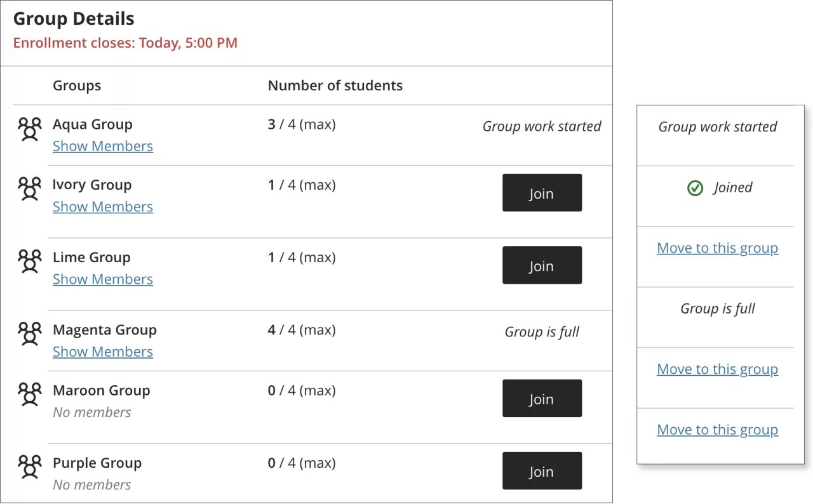Viewport: 813px width, 504px height.
Task: Click the enrollment closing deadline text
Action: [124, 43]
